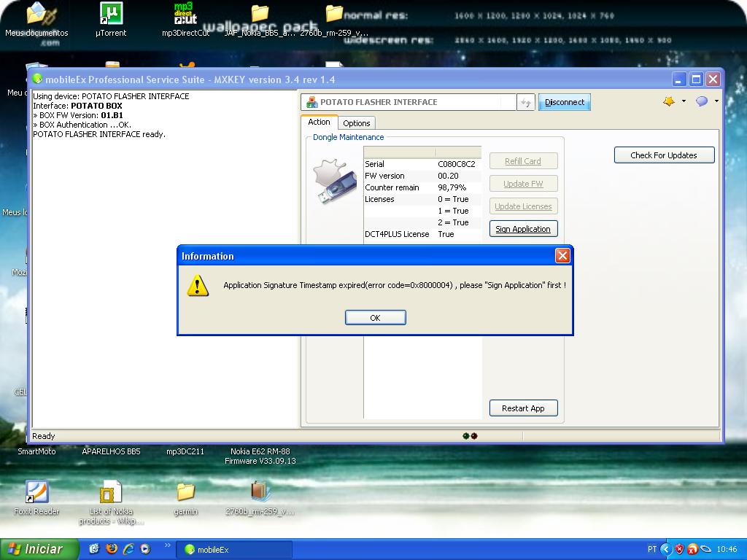The image size is (747, 560).
Task: Launch Firefox from the quick launch bar
Action: pos(111,549)
